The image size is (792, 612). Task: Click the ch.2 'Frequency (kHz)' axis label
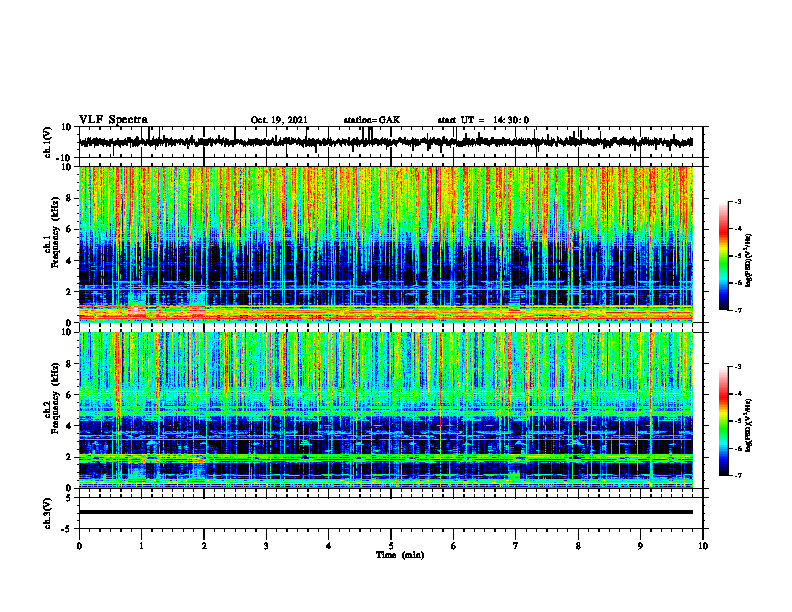[55, 398]
